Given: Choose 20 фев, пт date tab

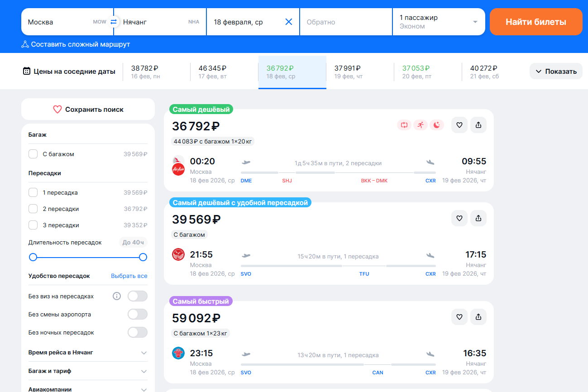Looking at the screenshot, I should pyautogui.click(x=427, y=72).
